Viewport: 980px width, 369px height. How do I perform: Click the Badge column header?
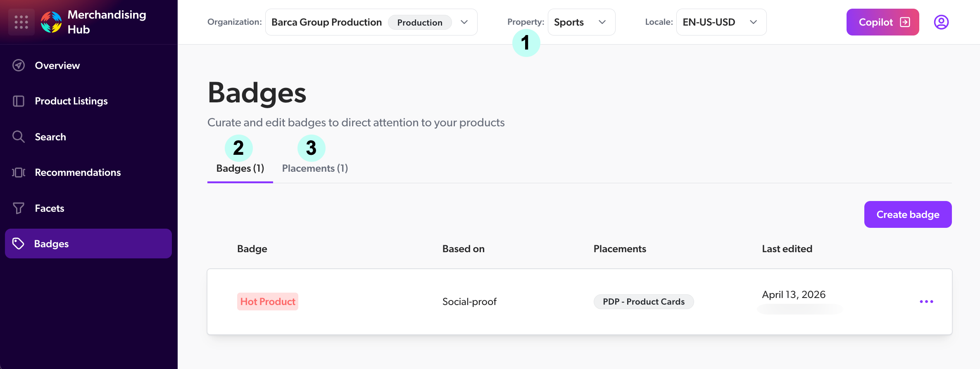252,249
